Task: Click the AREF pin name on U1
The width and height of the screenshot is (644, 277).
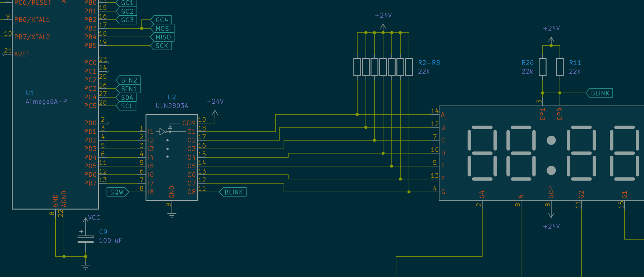Action: pos(22,54)
